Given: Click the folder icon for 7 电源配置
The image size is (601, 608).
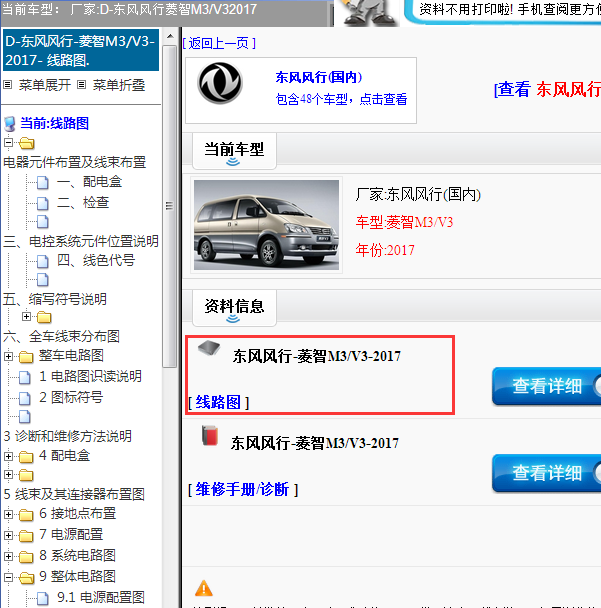Looking at the screenshot, I should point(26,535).
